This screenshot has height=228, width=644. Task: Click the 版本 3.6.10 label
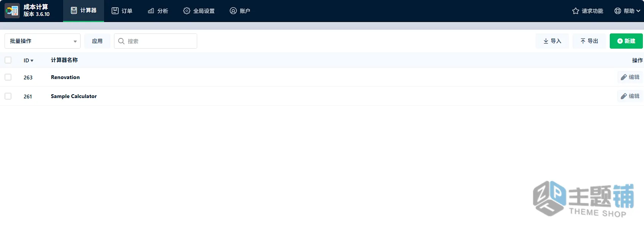coord(36,14)
